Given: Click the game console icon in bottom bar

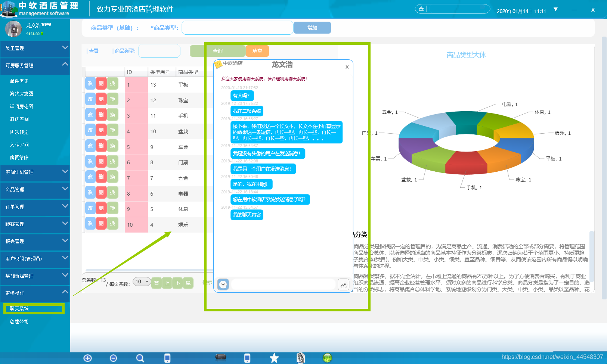Looking at the screenshot, I should (221, 357).
